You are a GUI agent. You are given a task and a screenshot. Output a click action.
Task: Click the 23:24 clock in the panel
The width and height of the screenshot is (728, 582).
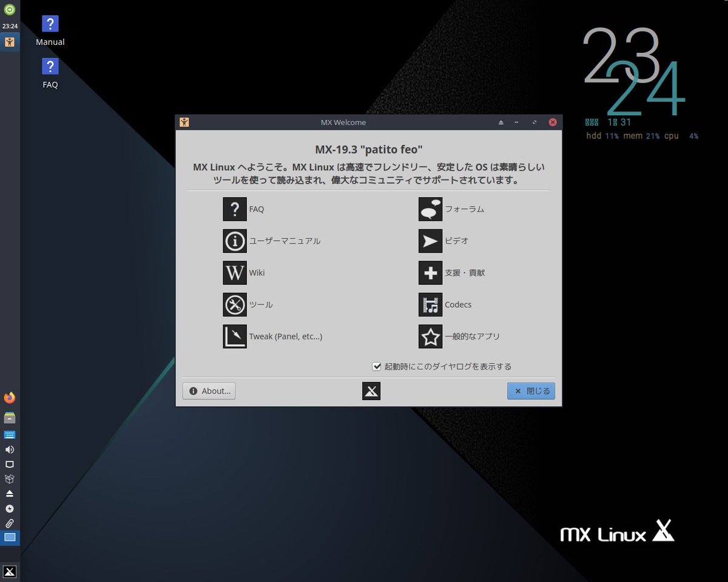click(x=9, y=25)
